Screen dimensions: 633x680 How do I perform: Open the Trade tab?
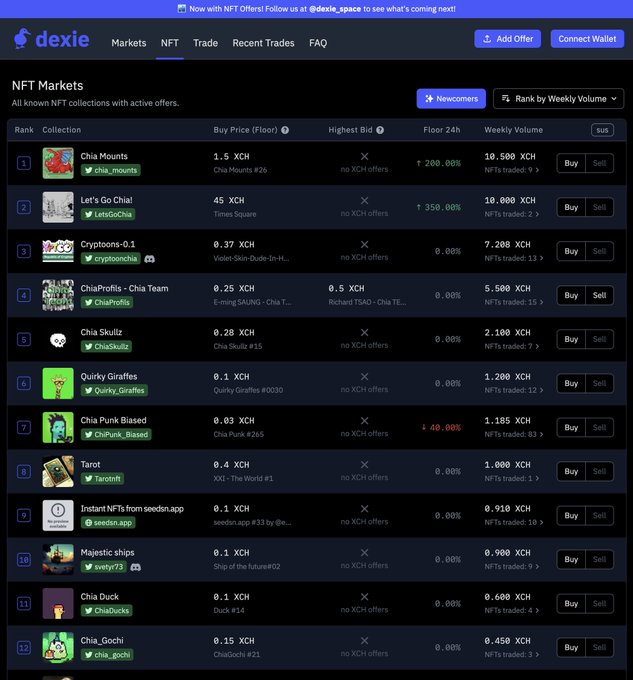pos(206,43)
